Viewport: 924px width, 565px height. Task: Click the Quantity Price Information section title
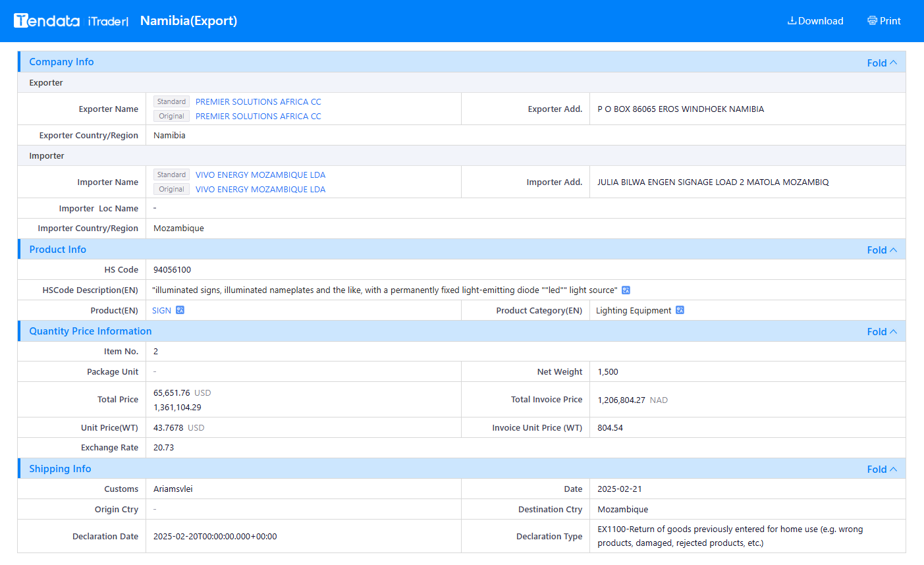coord(90,331)
